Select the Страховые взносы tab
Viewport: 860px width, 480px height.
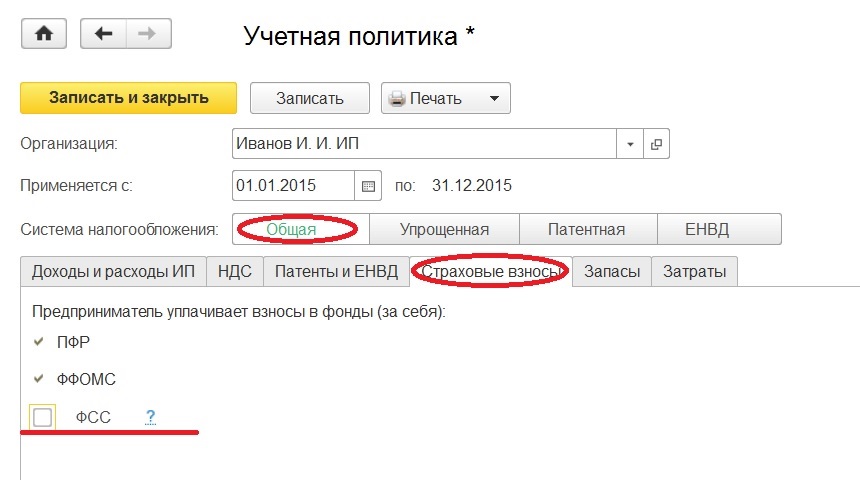click(491, 272)
